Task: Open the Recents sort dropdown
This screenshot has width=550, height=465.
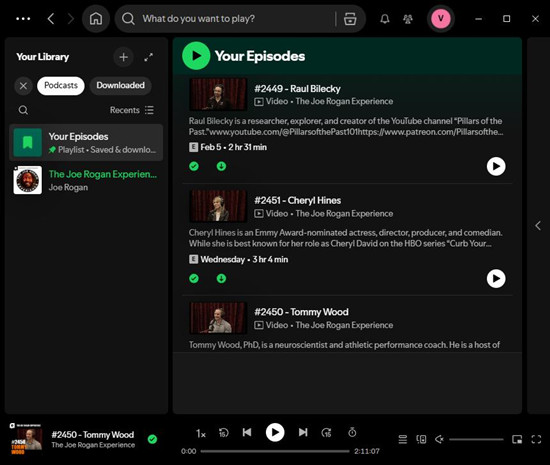Action: [x=132, y=110]
